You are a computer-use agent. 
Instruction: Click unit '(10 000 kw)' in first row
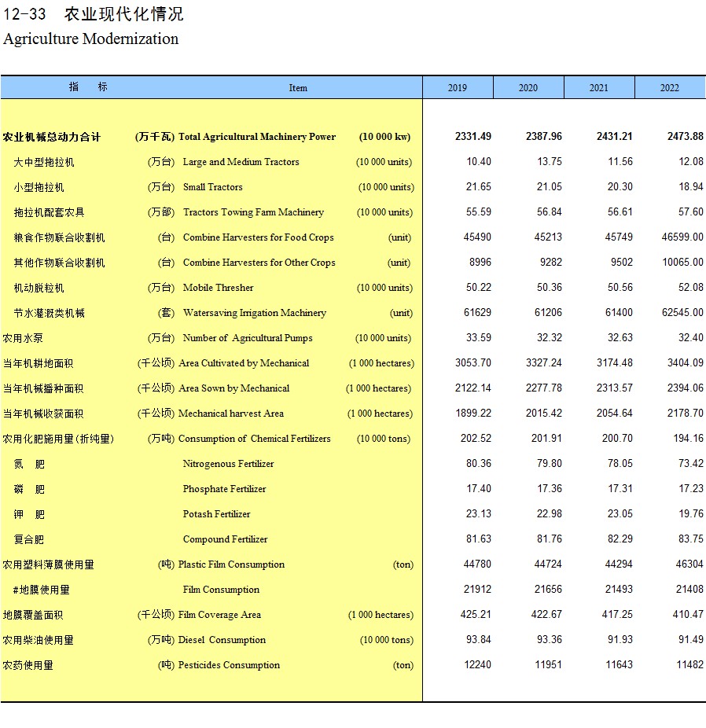(x=384, y=137)
